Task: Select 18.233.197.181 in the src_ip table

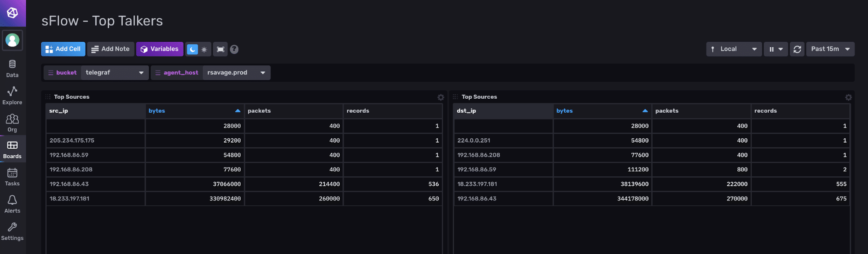Action: click(x=69, y=199)
